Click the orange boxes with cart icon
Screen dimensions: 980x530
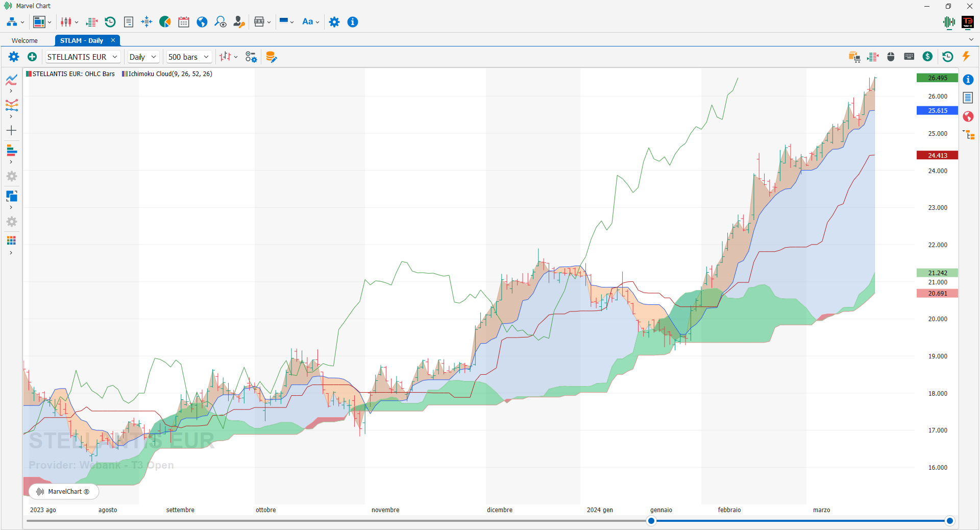(854, 57)
